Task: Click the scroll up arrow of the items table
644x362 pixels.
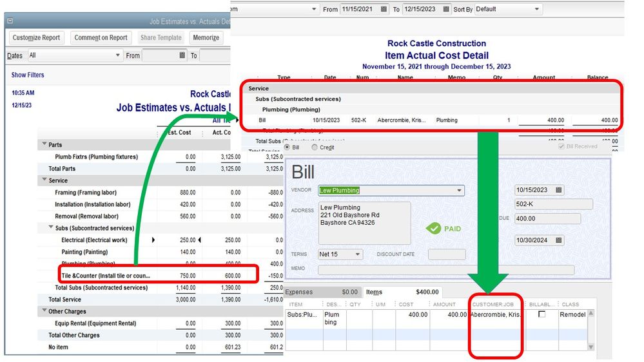Action: coord(591,313)
